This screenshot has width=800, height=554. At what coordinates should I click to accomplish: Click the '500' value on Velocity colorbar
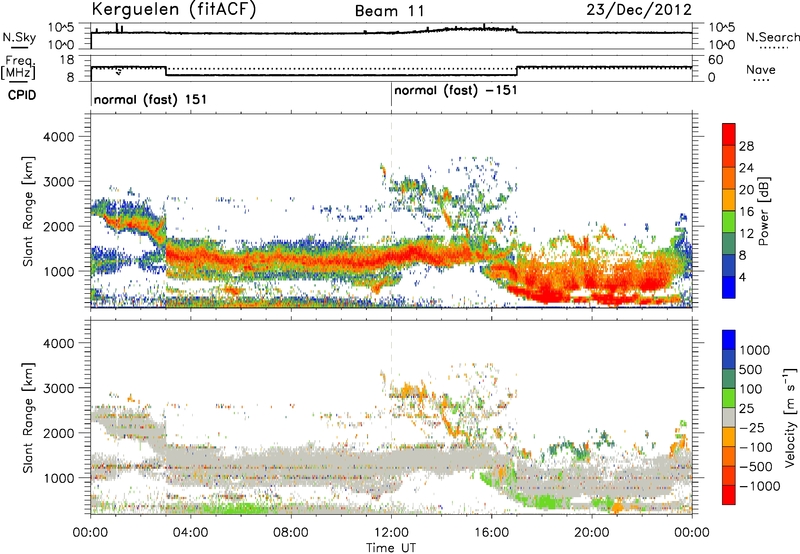[750, 370]
